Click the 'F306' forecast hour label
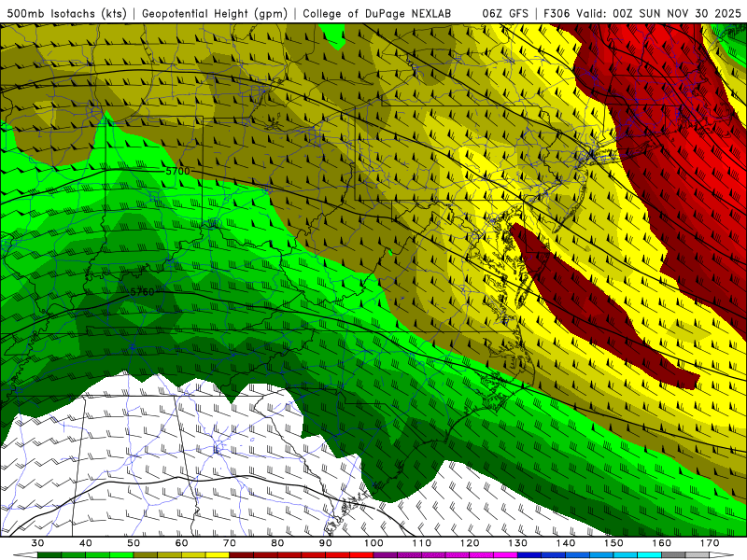Image resolution: width=747 pixels, height=560 pixels. coord(557,13)
